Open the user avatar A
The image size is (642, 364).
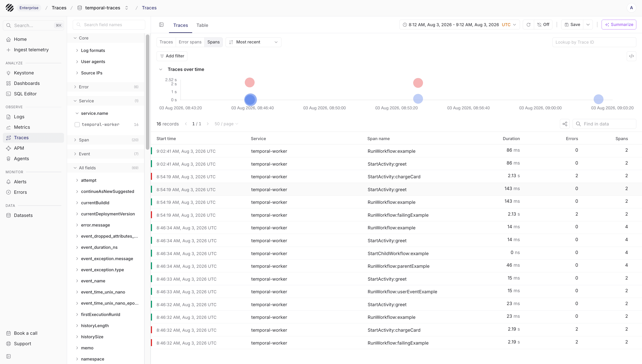632,8
